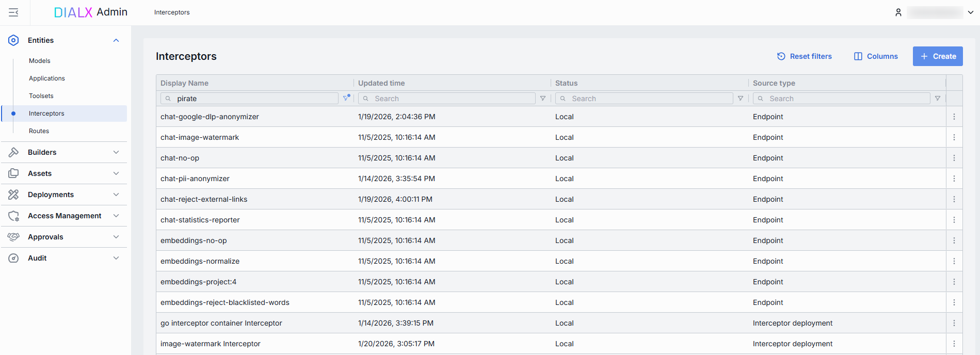Click the Create button

point(938,56)
